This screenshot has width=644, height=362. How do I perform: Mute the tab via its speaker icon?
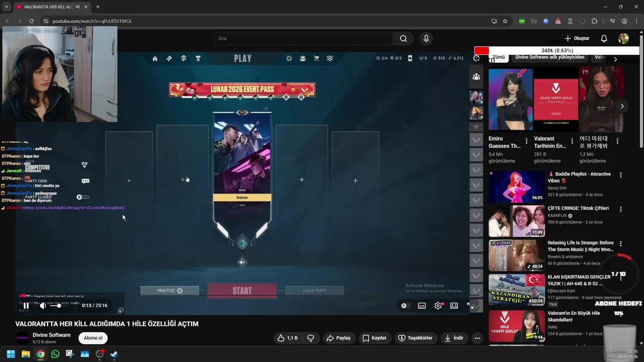77,7
